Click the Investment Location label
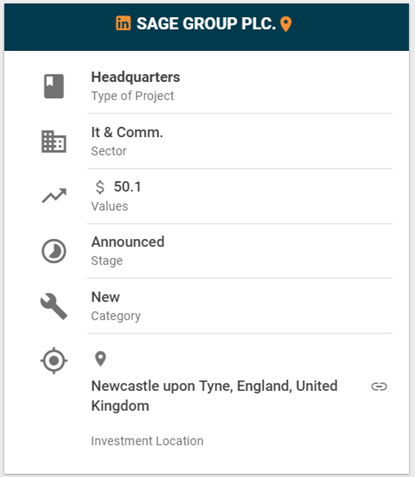 pos(147,441)
